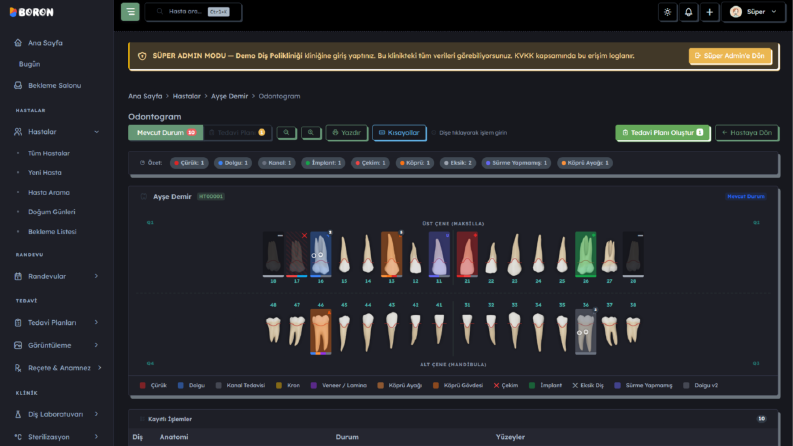This screenshot has height=446, width=793.
Task: Expand the Görüntüleme menu chevron
Action: click(x=97, y=345)
